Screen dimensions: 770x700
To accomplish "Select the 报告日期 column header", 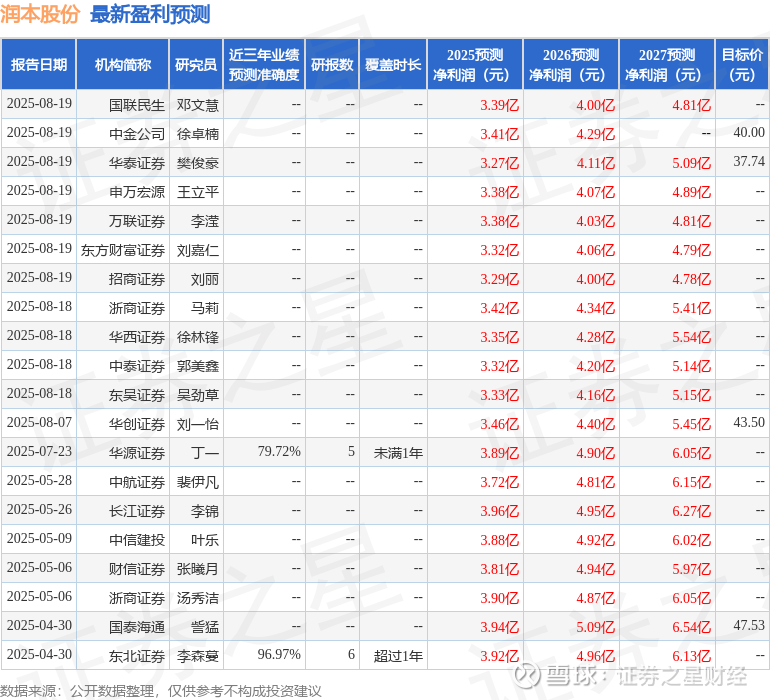I will pos(39,64).
